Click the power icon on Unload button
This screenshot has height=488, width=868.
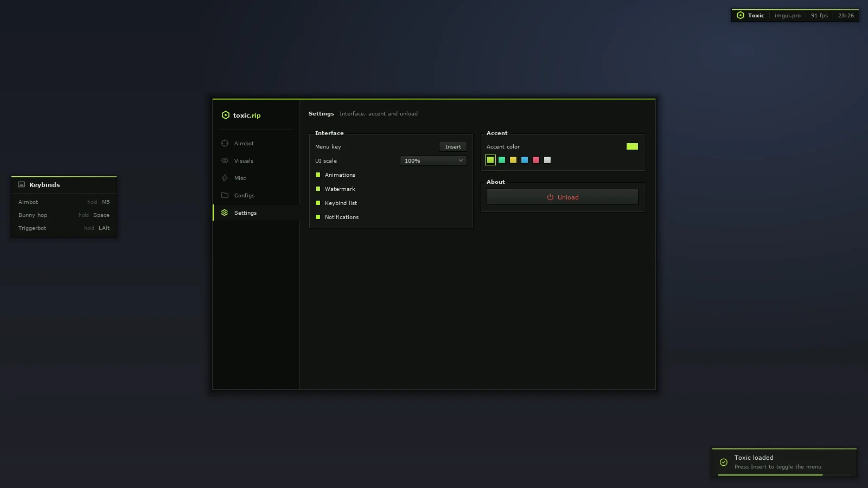[x=550, y=197]
